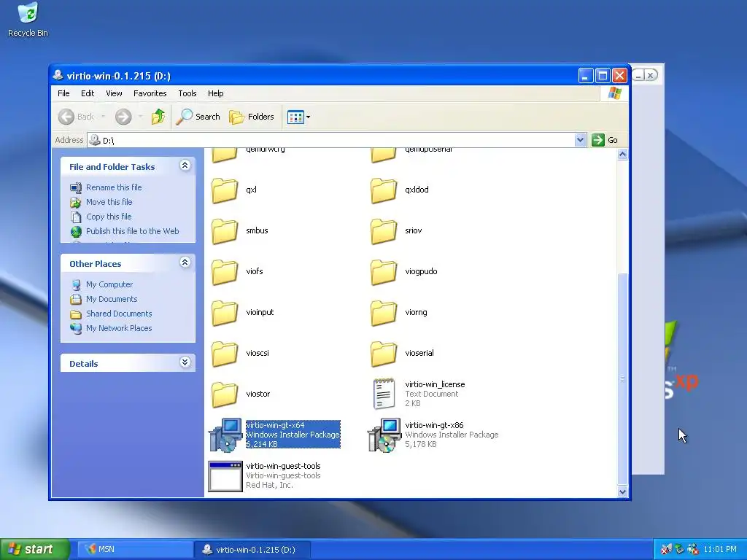Open the Address bar dropdown list
The image size is (747, 560).
click(580, 140)
